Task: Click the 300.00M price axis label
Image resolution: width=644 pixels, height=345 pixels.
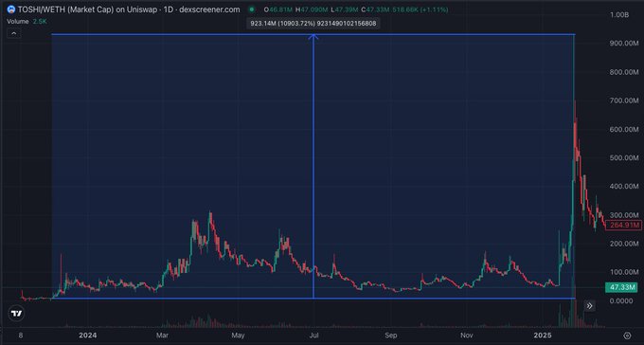Action: pos(624,214)
